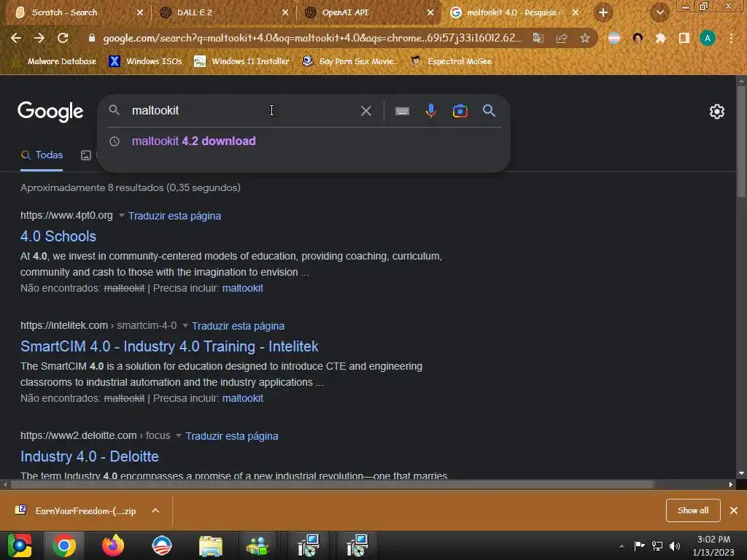Select the 'maltookit 4.2 download' suggestion
The height and width of the screenshot is (560, 747).
click(x=194, y=141)
